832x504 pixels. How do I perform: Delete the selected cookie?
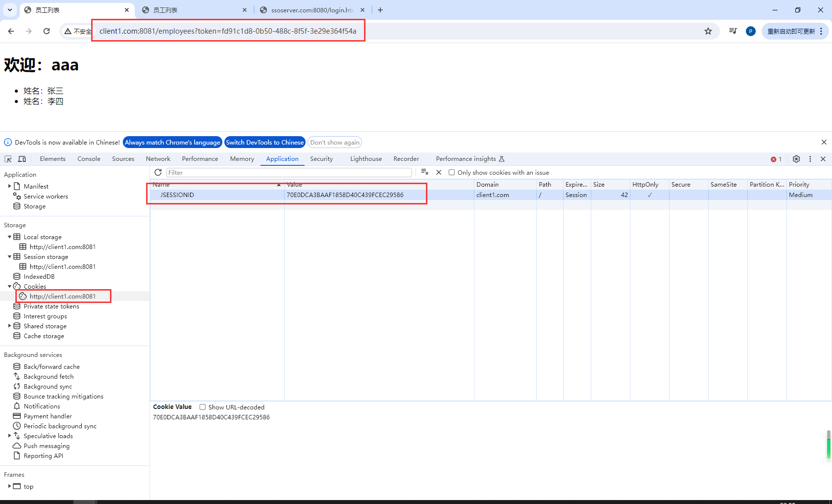tap(439, 172)
